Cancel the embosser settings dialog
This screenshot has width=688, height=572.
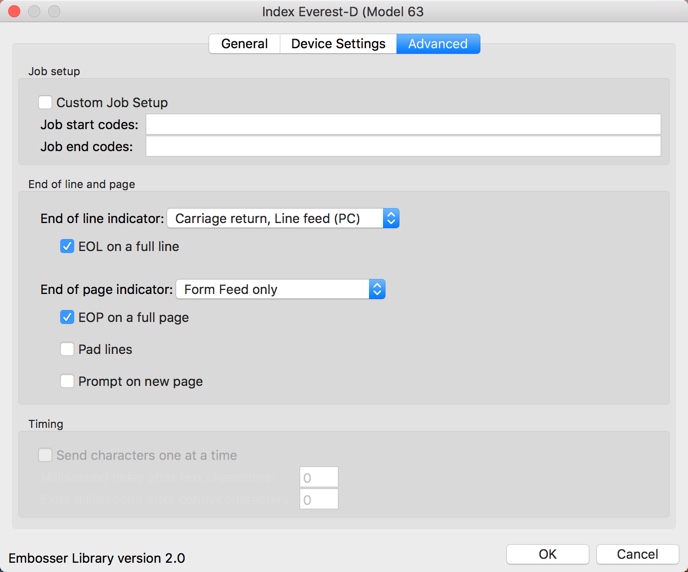coord(637,554)
